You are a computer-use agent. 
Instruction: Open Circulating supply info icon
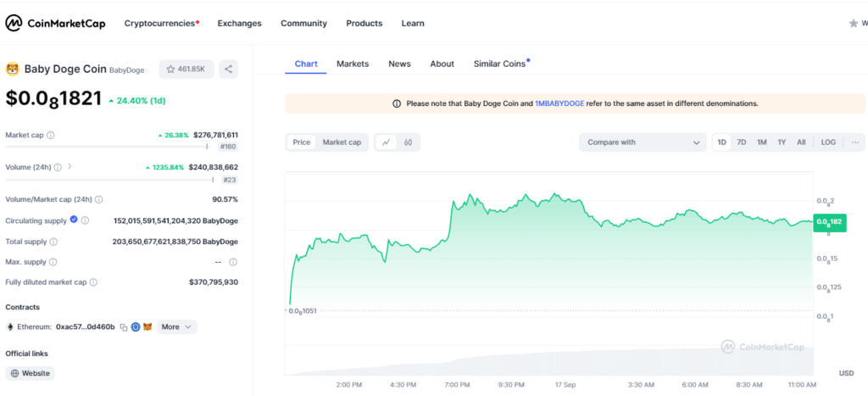[86, 220]
